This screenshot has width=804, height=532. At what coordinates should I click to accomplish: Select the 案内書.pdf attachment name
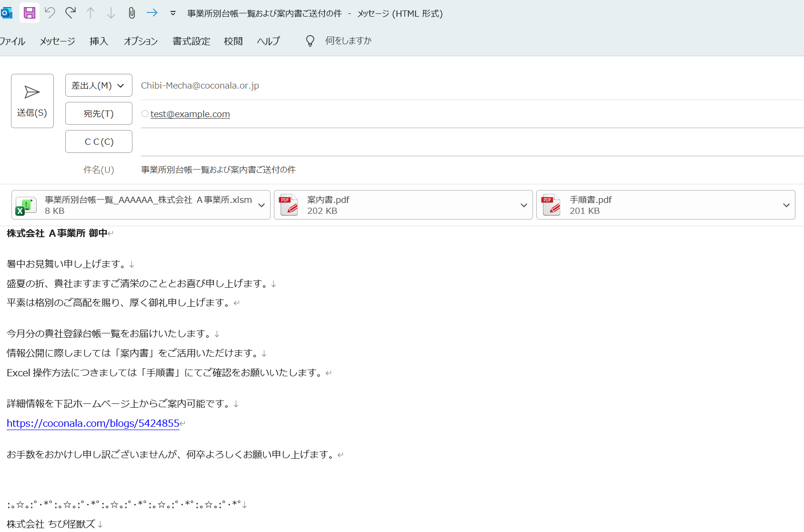(328, 200)
